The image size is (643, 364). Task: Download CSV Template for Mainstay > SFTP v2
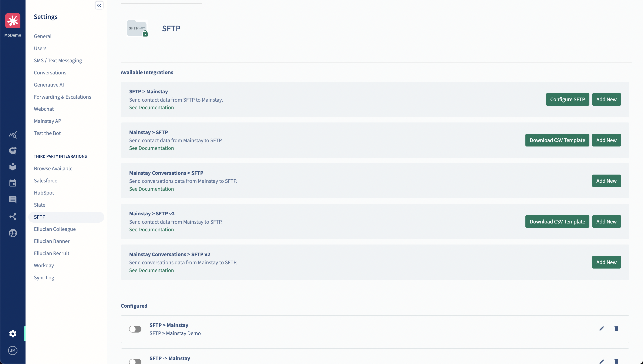[x=557, y=222]
